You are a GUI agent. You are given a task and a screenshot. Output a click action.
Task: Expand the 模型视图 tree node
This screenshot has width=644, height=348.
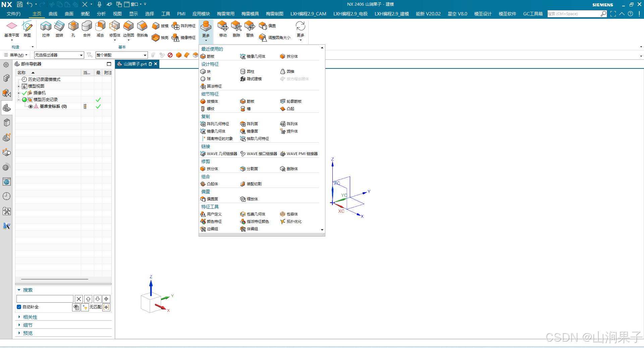click(19, 86)
